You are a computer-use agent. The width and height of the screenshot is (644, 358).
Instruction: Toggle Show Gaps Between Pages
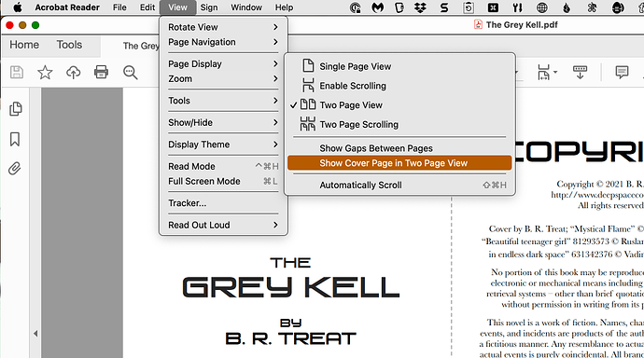399,148
